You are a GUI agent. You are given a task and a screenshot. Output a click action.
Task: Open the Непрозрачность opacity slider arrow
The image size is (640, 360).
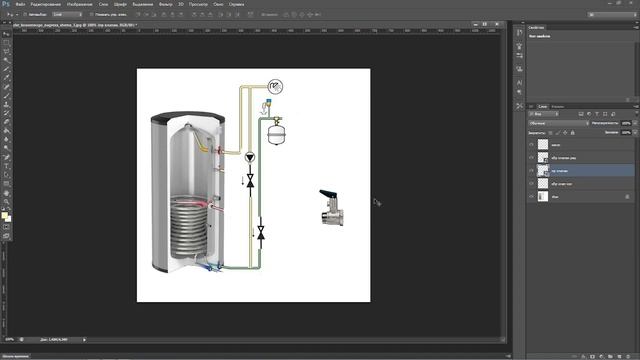tap(635, 123)
